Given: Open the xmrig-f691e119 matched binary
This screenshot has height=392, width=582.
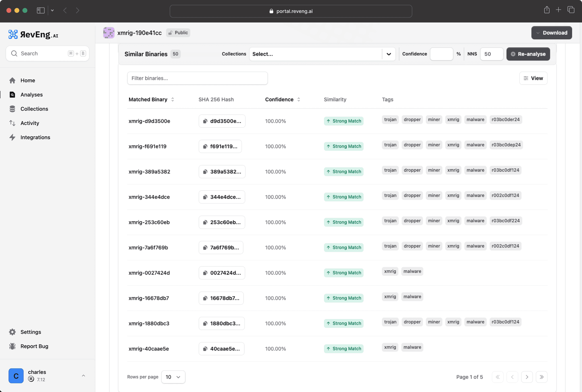Looking at the screenshot, I should tap(147, 146).
